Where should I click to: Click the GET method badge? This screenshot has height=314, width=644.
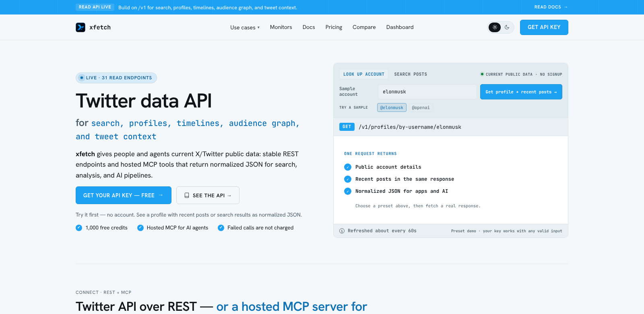[347, 127]
